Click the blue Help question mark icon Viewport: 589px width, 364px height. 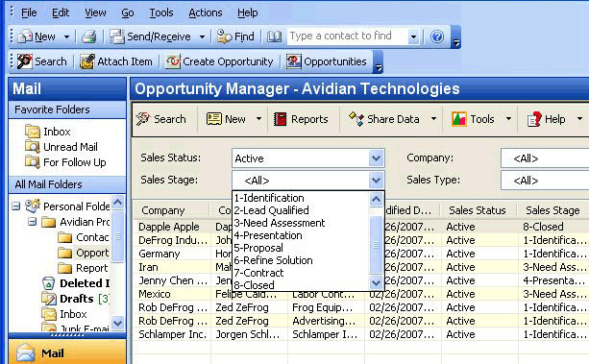437,36
